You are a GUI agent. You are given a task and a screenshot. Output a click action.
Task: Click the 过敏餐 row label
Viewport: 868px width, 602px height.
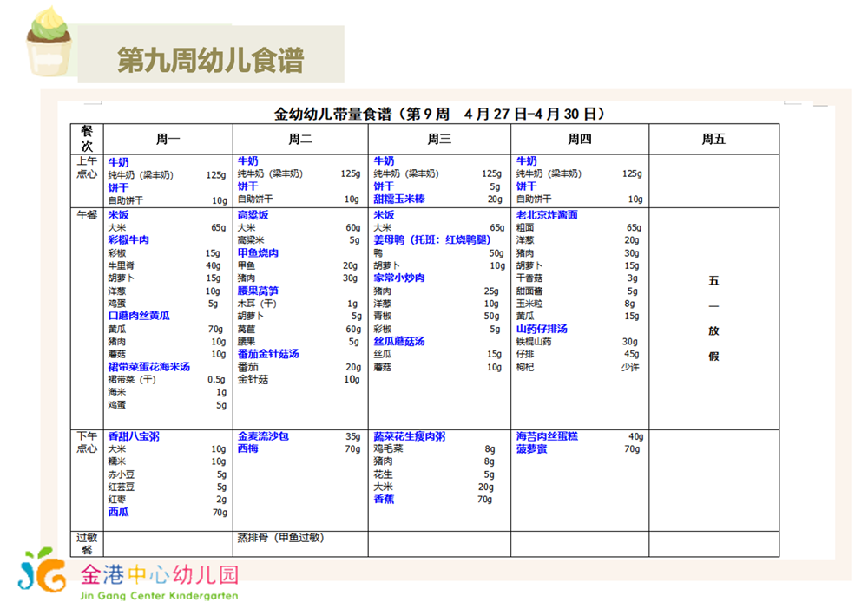(x=87, y=544)
